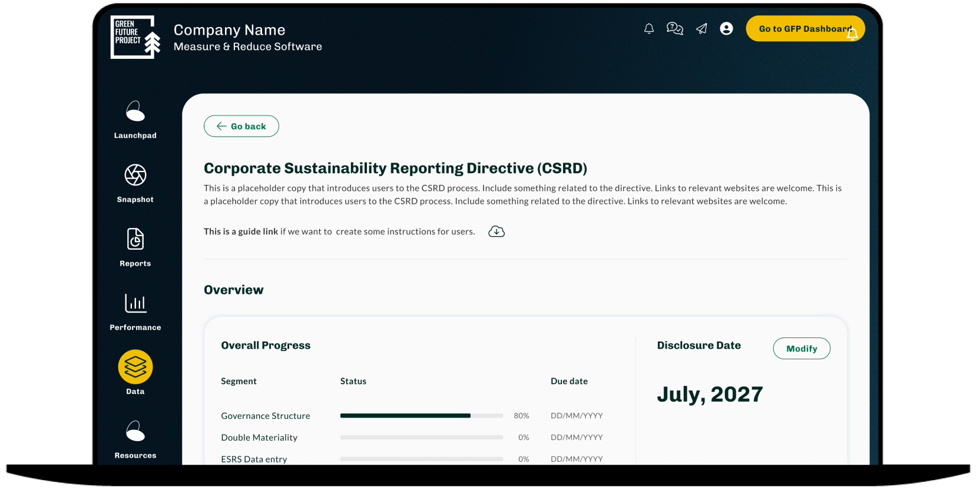Click the Due date column header
The height and width of the screenshot is (493, 980).
click(x=569, y=381)
